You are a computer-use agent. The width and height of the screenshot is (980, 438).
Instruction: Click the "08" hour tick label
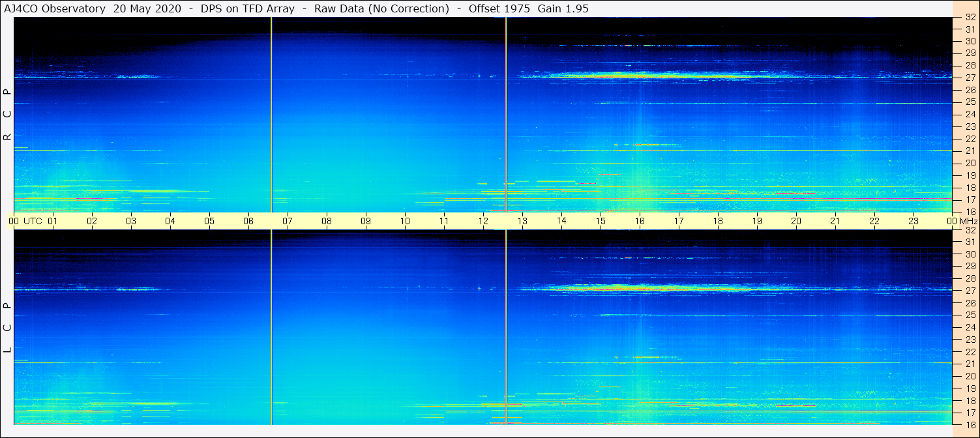(x=327, y=221)
